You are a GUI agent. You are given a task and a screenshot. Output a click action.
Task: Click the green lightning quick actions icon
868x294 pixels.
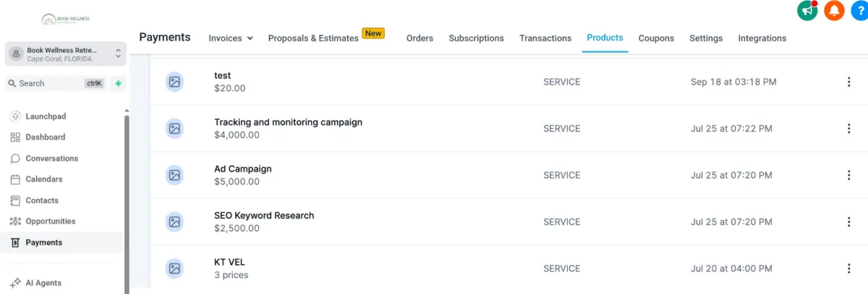(x=118, y=83)
